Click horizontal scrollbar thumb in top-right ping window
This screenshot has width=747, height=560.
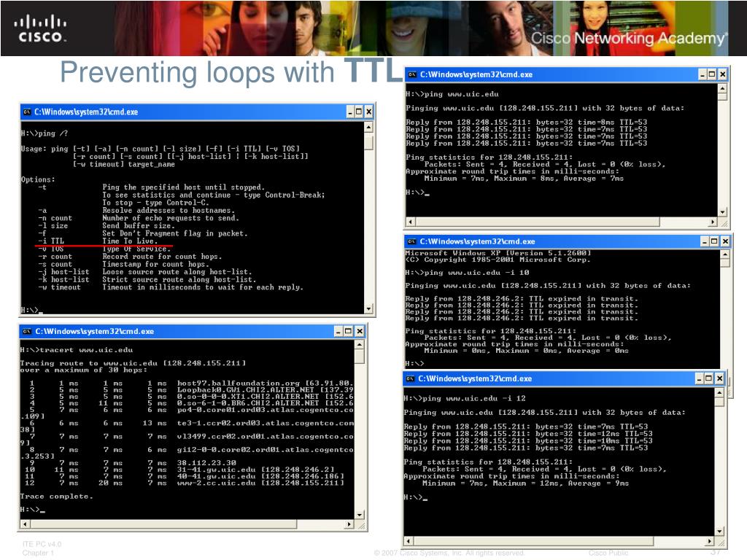pos(538,222)
